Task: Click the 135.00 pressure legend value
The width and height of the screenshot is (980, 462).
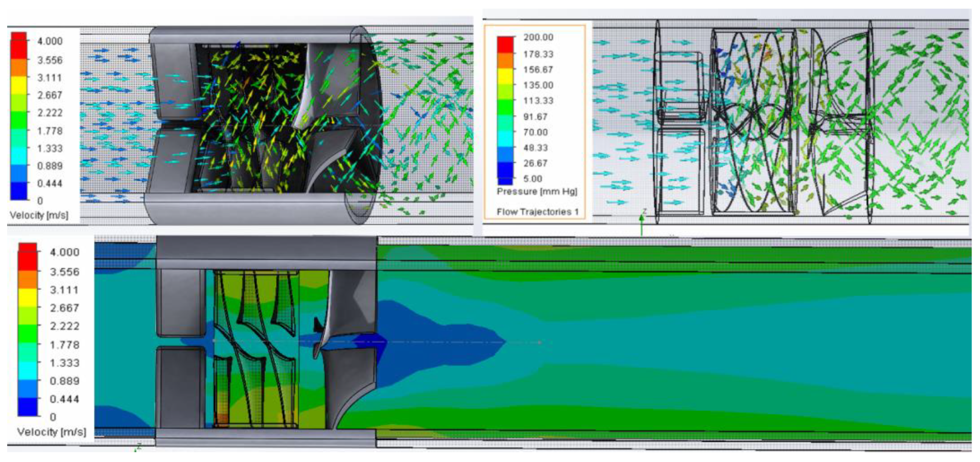Action: pos(538,85)
